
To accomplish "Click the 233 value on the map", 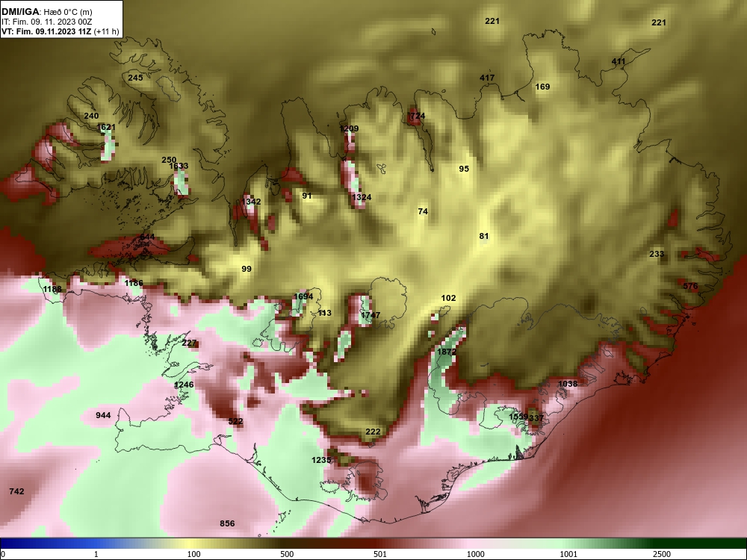I will point(657,255).
